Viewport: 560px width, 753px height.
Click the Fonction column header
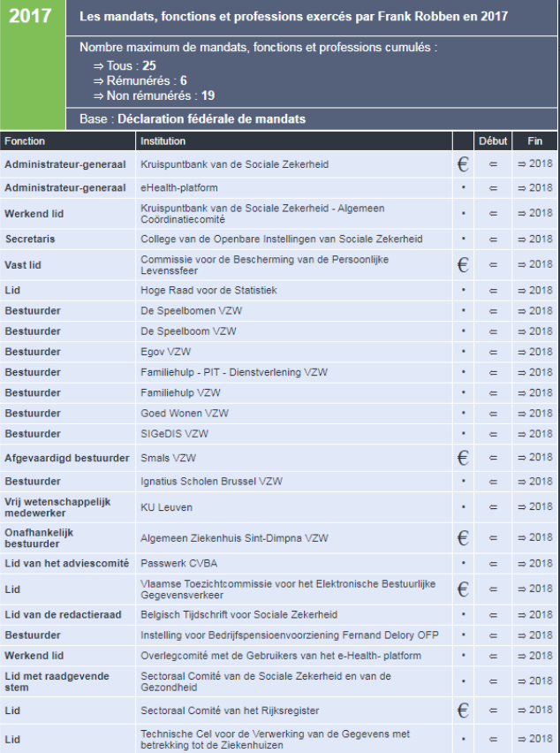coord(25,141)
